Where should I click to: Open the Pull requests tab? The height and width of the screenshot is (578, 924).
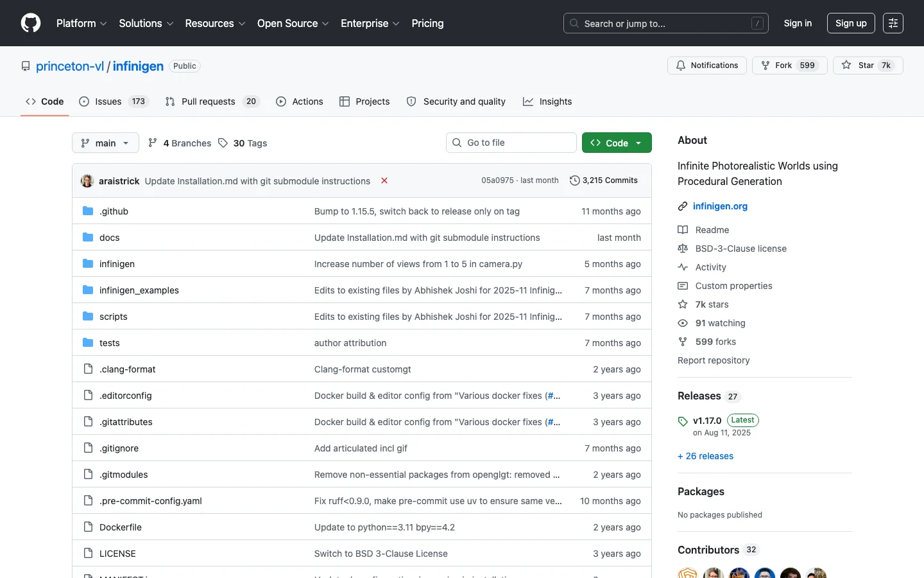point(212,101)
